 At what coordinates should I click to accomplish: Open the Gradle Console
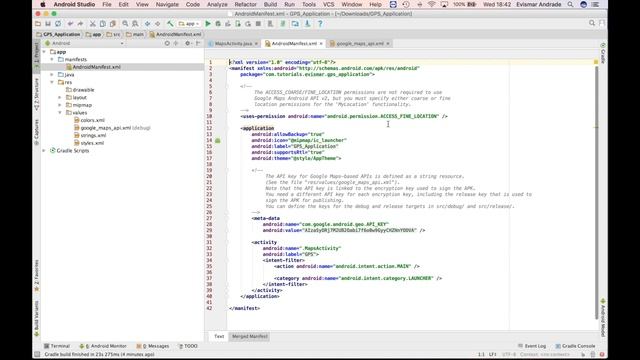coord(575,346)
